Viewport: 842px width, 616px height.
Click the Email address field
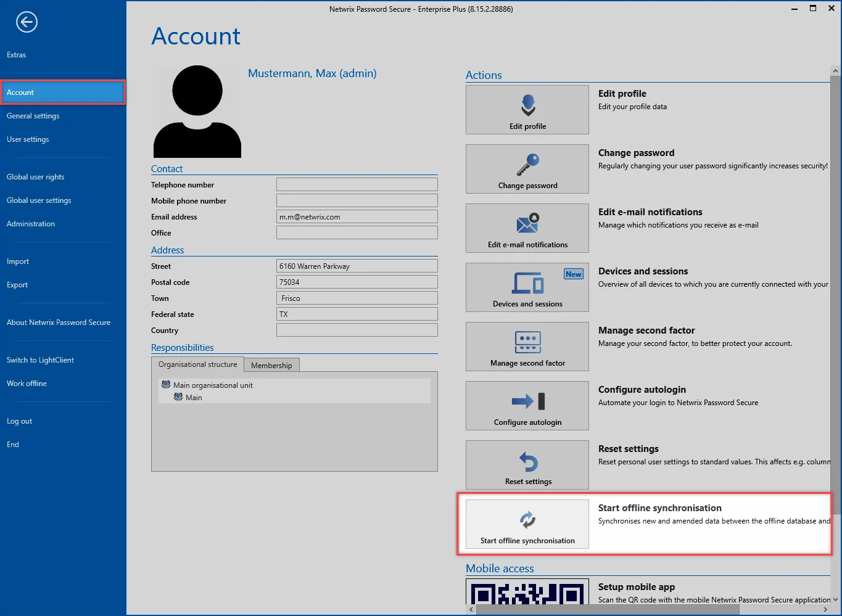point(357,216)
